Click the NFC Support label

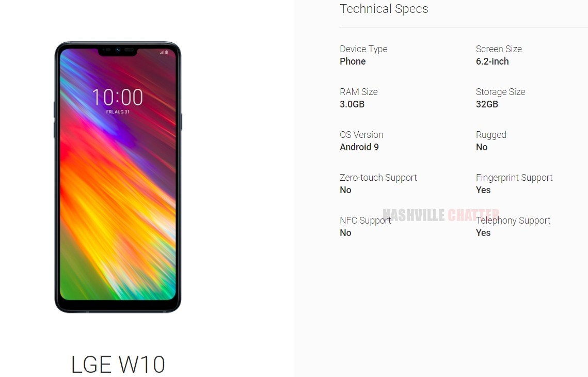[365, 221]
